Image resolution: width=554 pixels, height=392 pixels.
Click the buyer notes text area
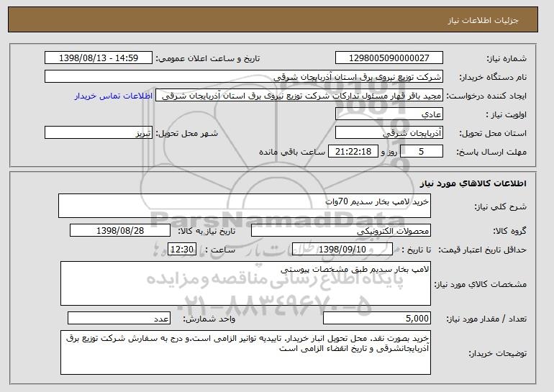245,352
